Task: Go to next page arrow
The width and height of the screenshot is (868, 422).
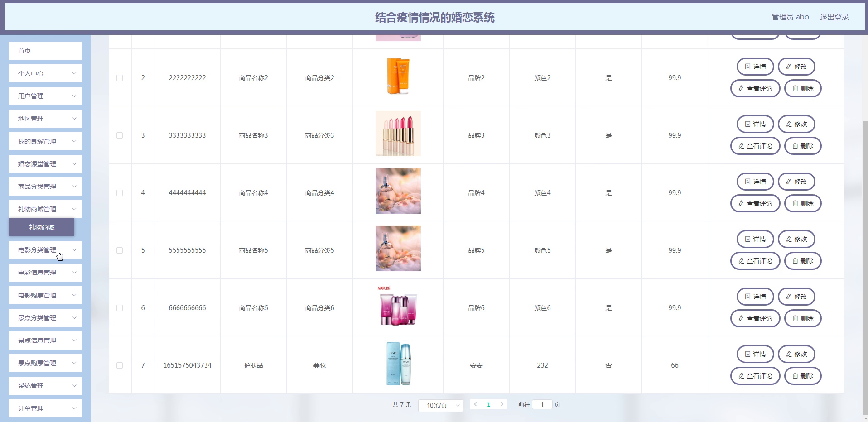Action: [x=502, y=404]
